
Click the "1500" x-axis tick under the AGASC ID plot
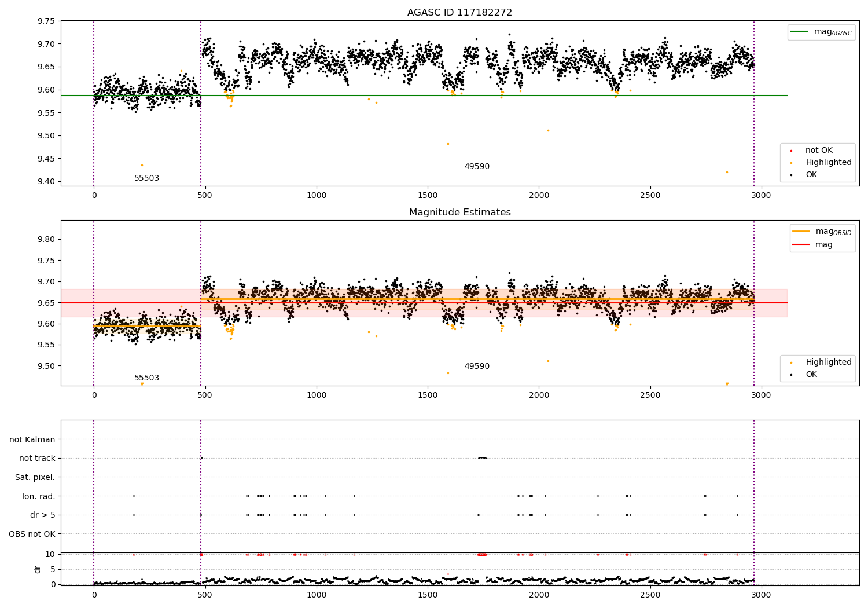(x=428, y=196)
